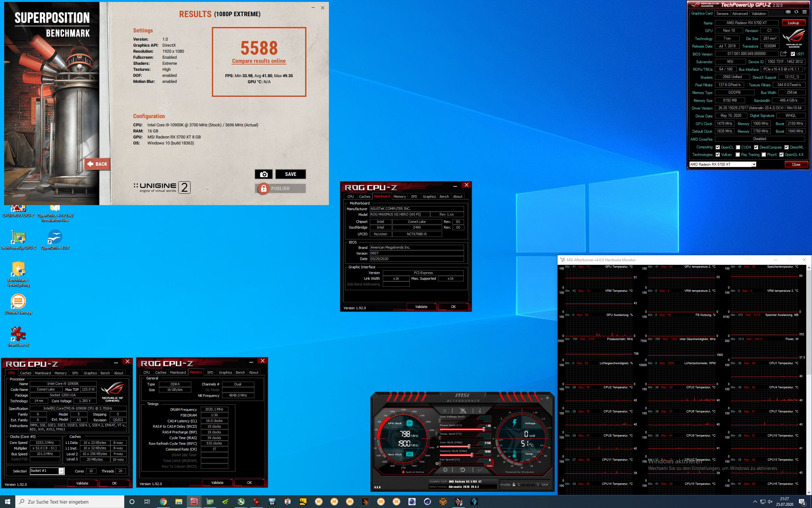Image resolution: width=812 pixels, height=508 pixels.
Task: Click the BACK button in Superposition
Action: click(98, 164)
